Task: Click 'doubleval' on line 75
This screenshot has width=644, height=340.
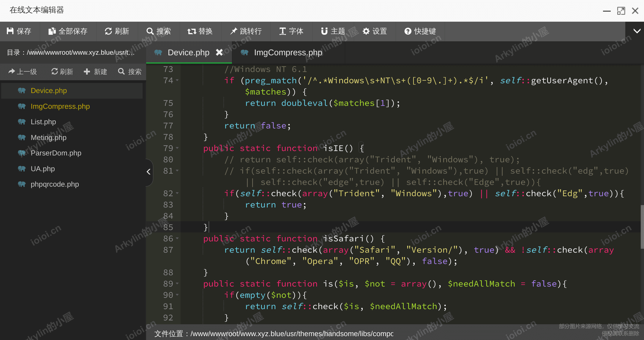Action: tap(304, 103)
